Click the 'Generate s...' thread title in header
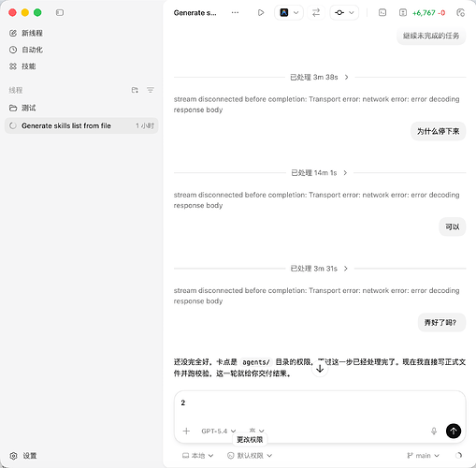Viewport: 476px width, 468px height. pos(195,13)
